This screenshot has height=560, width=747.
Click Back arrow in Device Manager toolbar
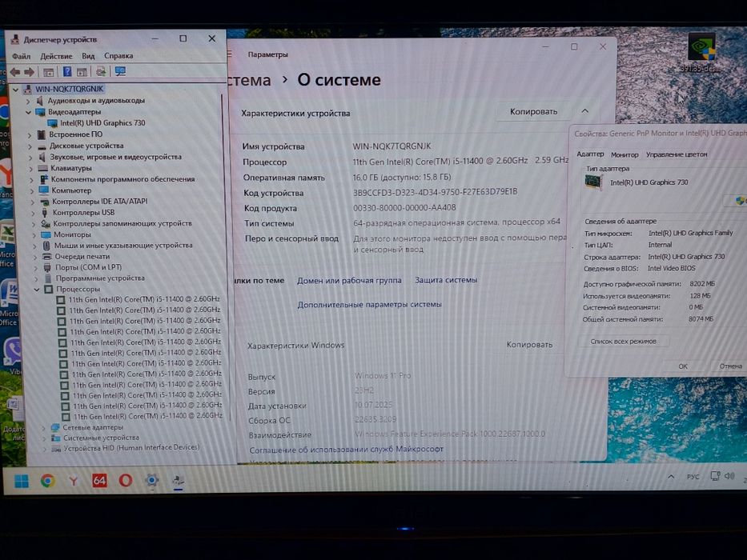click(14, 72)
